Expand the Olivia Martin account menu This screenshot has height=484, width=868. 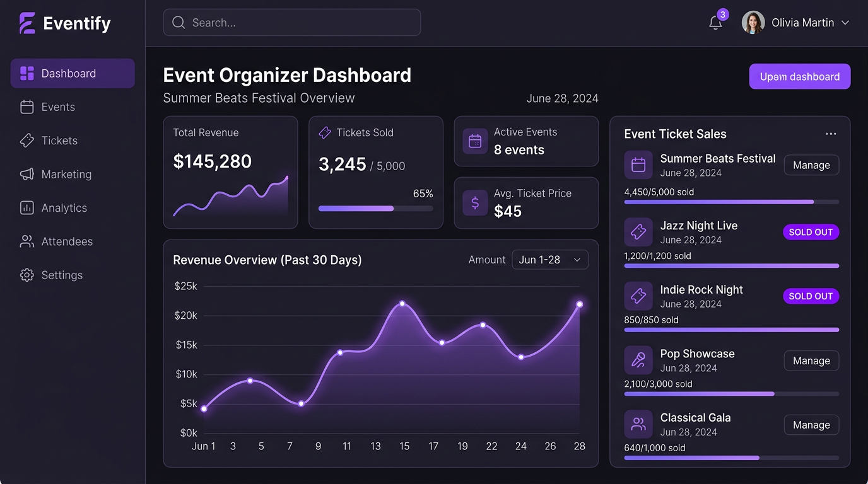(x=845, y=23)
